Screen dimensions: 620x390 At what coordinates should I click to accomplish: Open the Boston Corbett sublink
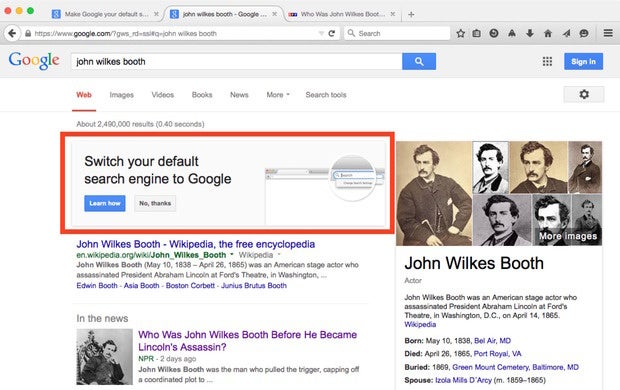click(x=190, y=285)
